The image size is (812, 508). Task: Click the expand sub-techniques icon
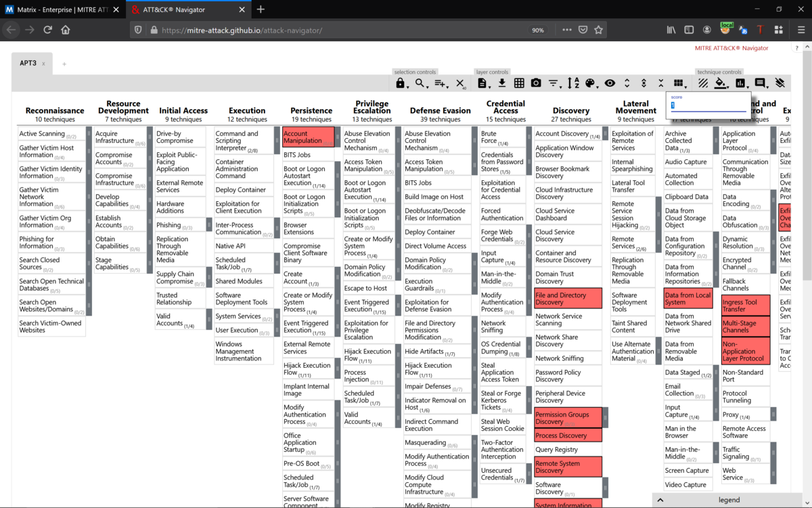[627, 83]
